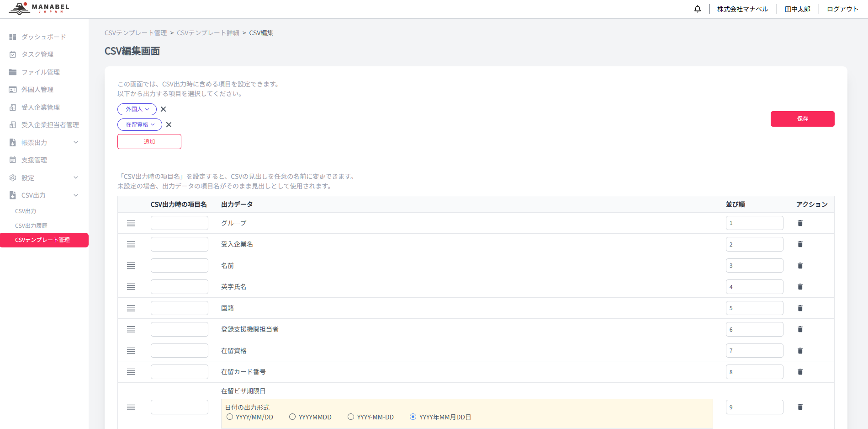
Task: Click the 保存 button
Action: click(x=802, y=119)
